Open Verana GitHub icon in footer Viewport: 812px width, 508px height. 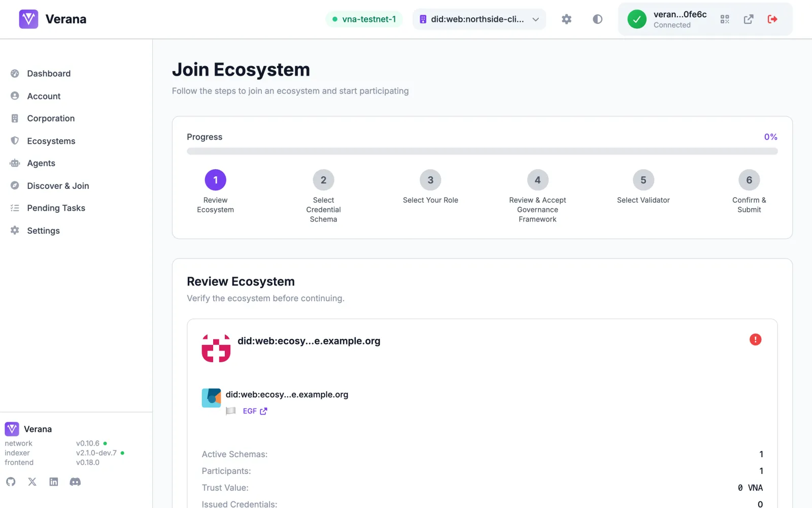[x=11, y=482]
